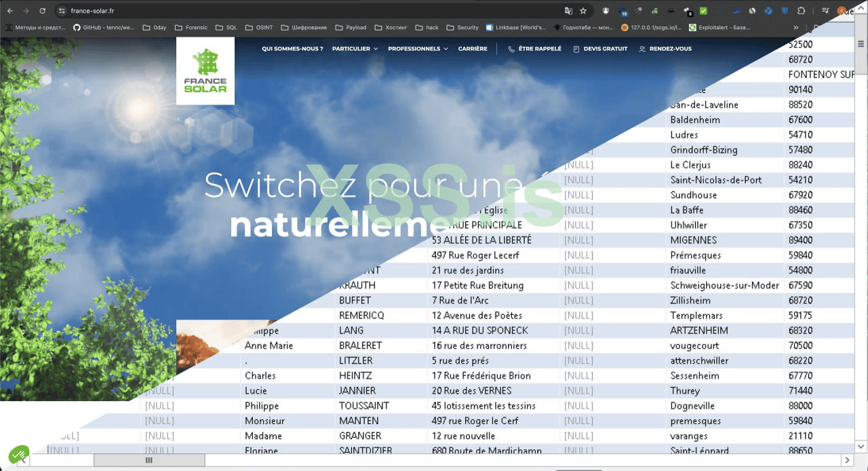Click the horizontal scrollbar right arrow

point(846,460)
